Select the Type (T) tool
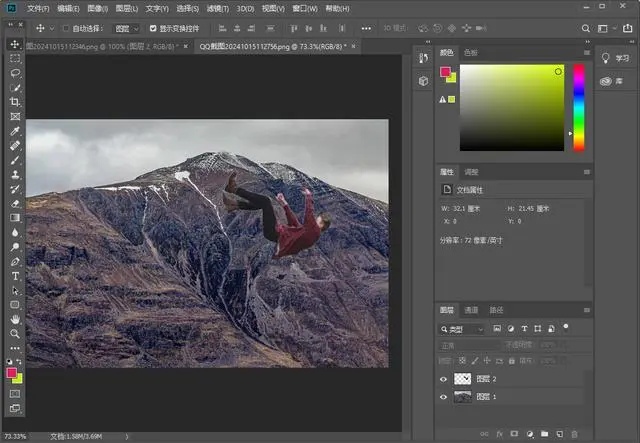Screen dimensions: 640x443 pyautogui.click(x=15, y=275)
